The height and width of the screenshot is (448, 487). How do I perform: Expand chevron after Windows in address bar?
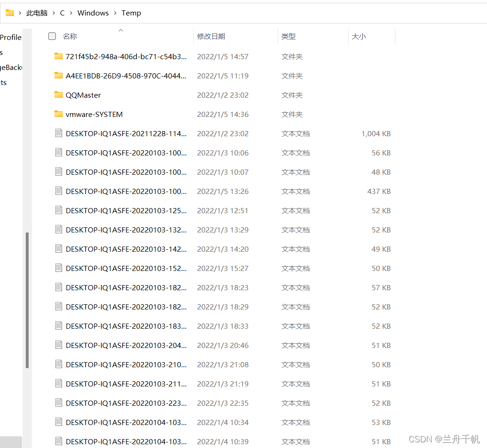[x=115, y=13]
